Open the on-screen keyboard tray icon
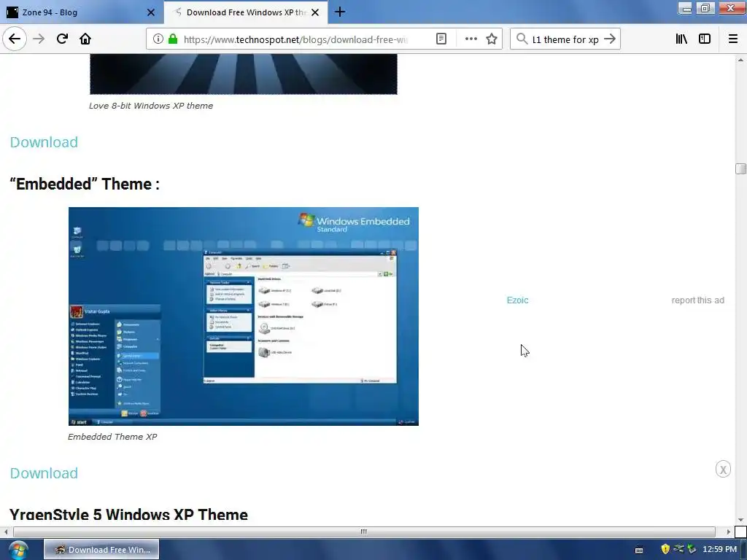Screen dimensions: 747x560 point(639,550)
